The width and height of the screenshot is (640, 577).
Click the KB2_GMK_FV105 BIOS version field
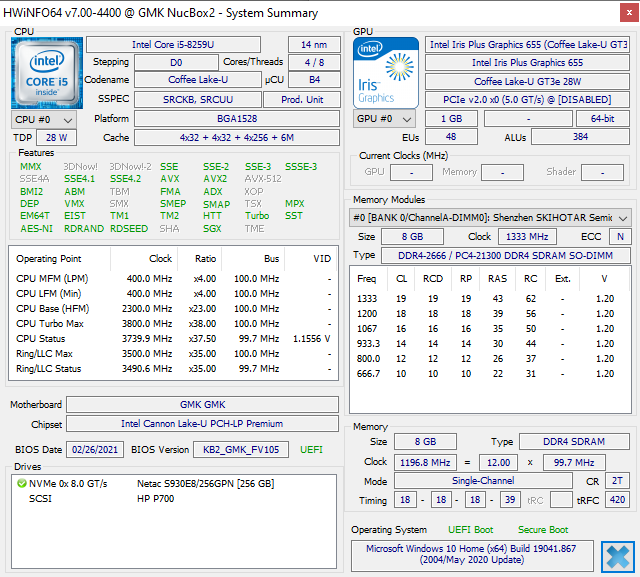[x=241, y=450]
